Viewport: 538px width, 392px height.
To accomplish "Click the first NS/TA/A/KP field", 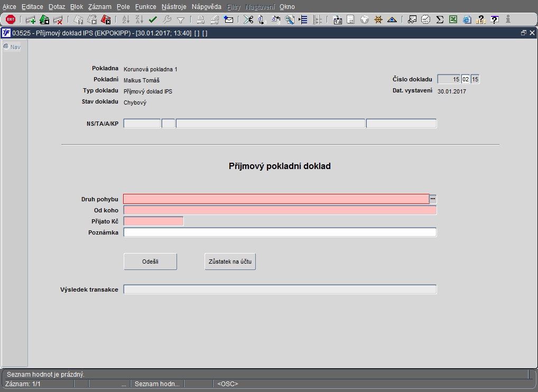I will pos(142,124).
